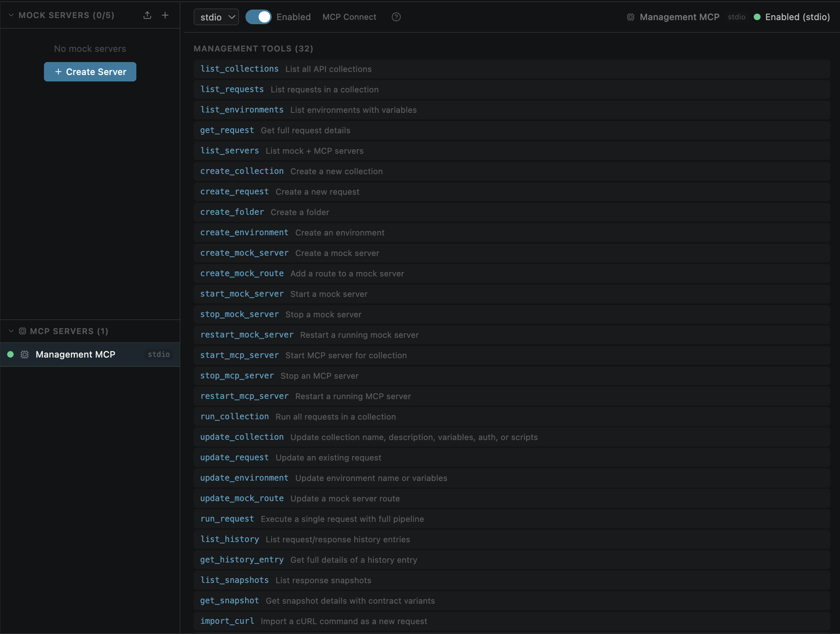Click the chip icon in MCP Servers section header
Screen dimensions: 840x634
pyautogui.click(x=22, y=331)
